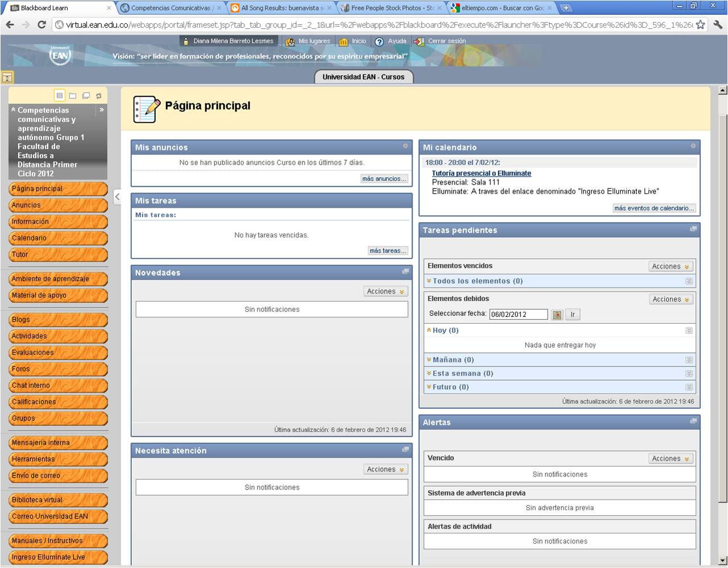728x568 pixels.
Task: Open the date picker calendar icon
Action: [557, 315]
